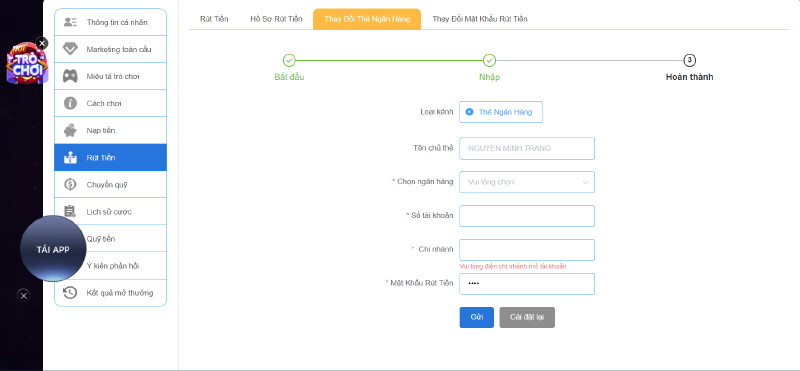Screen dimensions: 800x371
Task: Open the Chọn ngân hàng dropdown
Action: 527,182
